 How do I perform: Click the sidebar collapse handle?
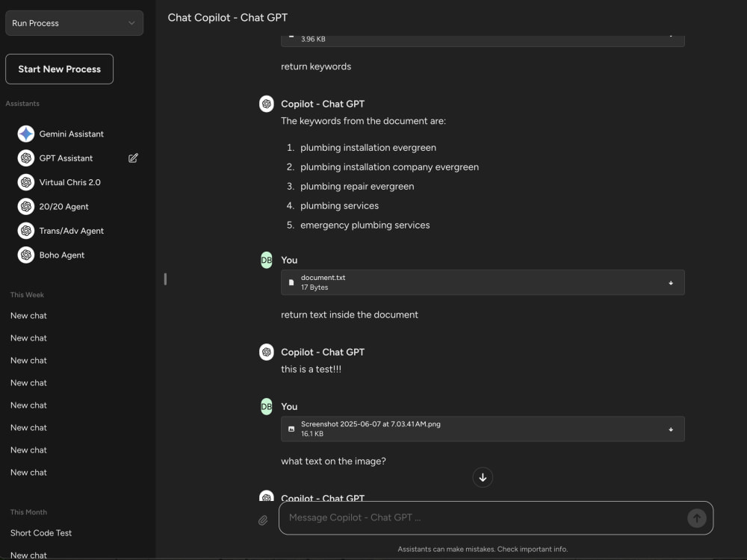(165, 279)
